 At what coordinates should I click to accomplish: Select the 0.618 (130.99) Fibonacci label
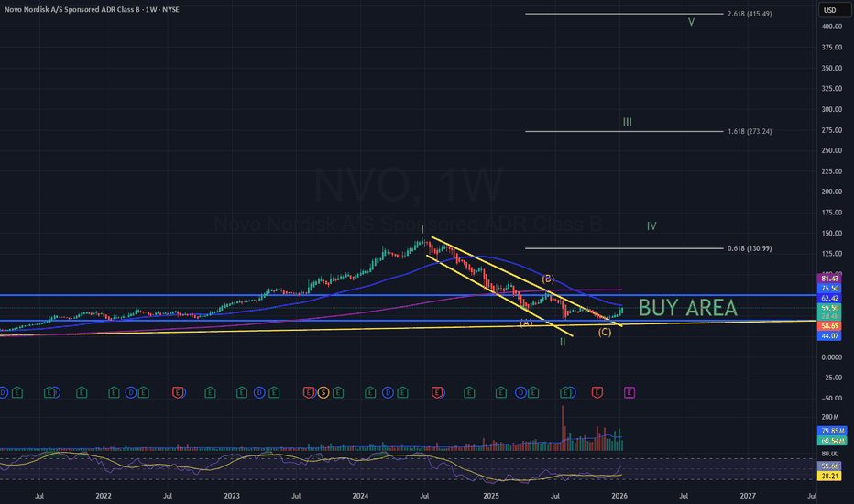750,248
